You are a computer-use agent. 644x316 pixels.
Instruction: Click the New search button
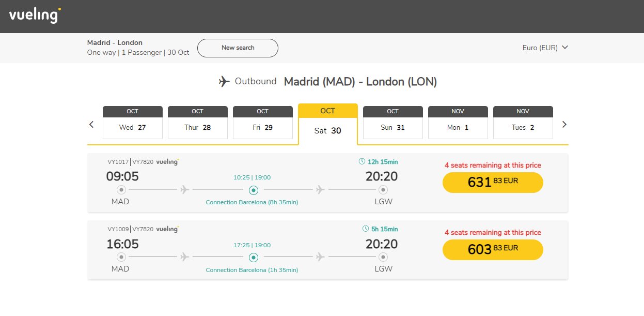(x=238, y=48)
